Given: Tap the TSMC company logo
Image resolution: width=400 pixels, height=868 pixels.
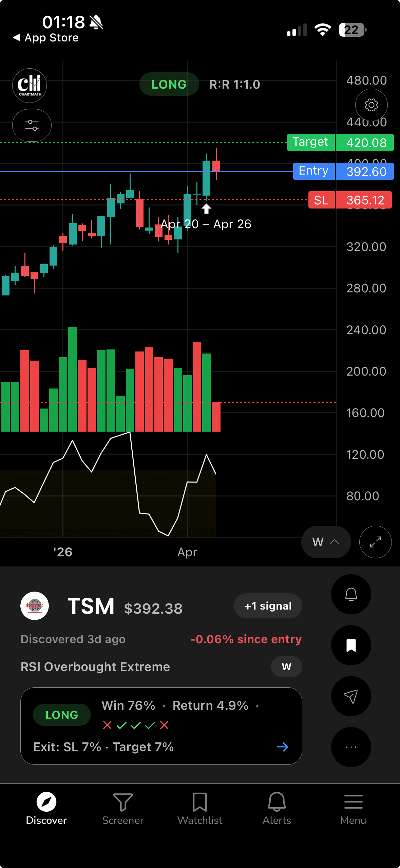Looking at the screenshot, I should tap(35, 606).
